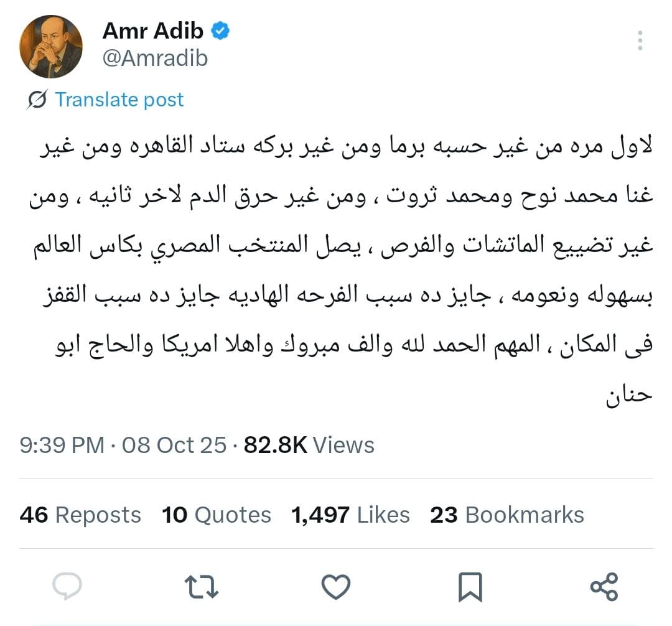The width and height of the screenshot is (672, 626).
Task: Open the @Amradib handle link
Action: [155, 58]
